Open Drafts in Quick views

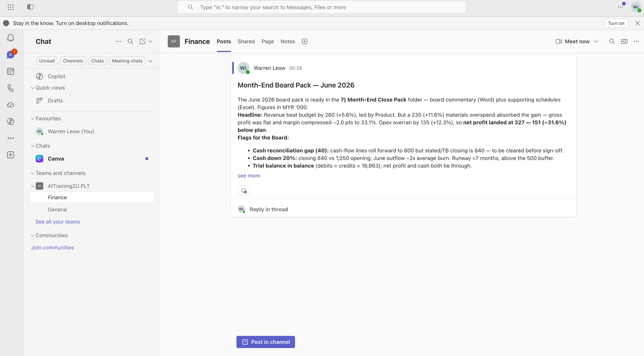coord(92,101)
